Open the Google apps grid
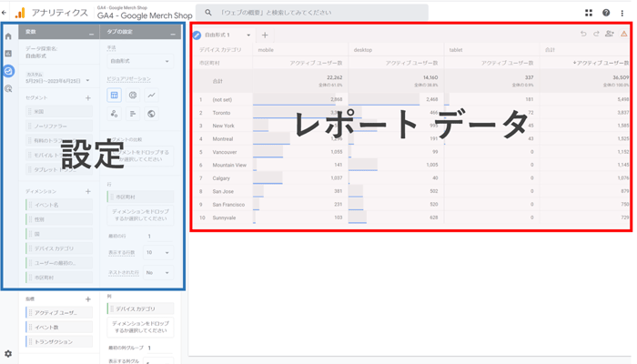Image resolution: width=637 pixels, height=364 pixels. tap(589, 13)
